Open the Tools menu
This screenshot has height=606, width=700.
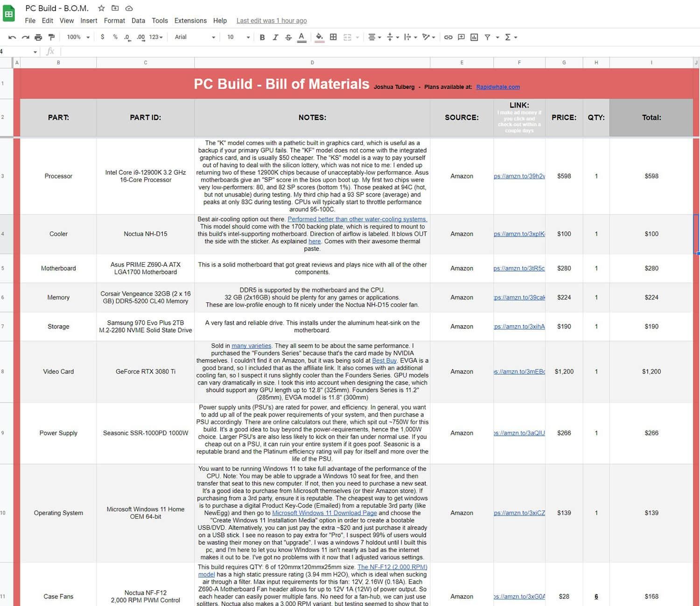pos(160,21)
